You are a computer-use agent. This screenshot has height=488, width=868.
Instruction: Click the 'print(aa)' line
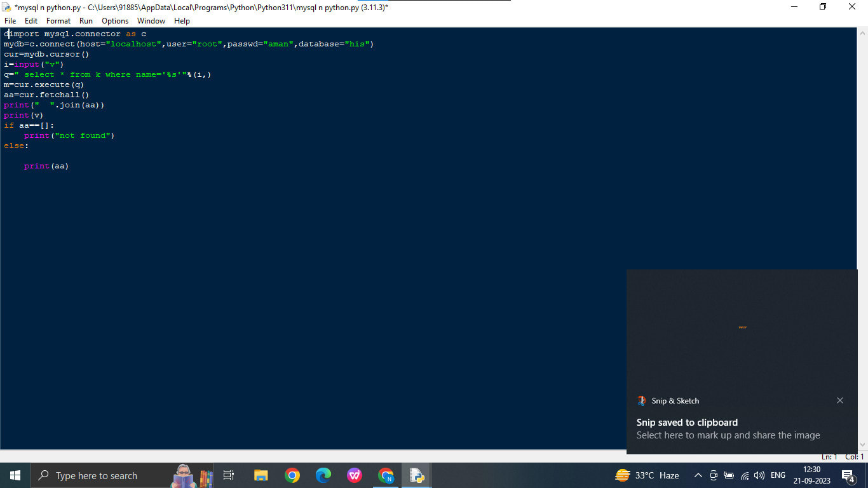click(46, 166)
